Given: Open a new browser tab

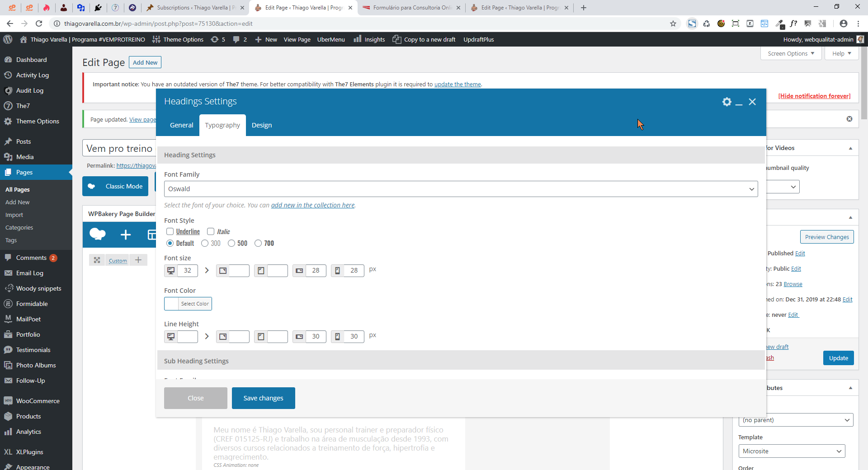Looking at the screenshot, I should click(584, 8).
